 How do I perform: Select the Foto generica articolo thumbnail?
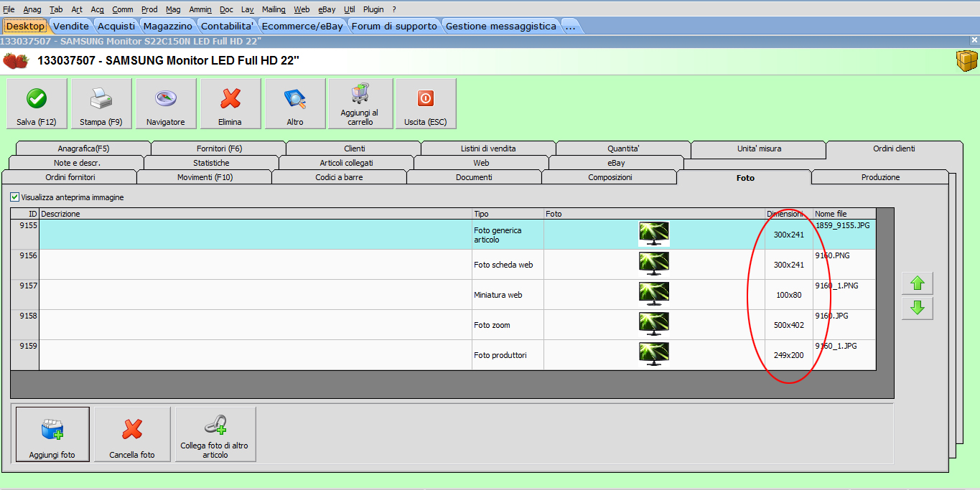(x=654, y=234)
